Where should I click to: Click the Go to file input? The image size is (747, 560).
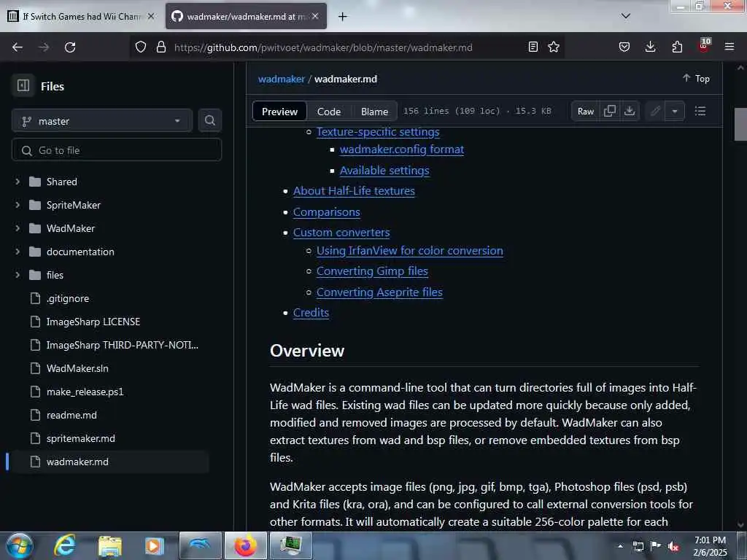[x=117, y=150]
